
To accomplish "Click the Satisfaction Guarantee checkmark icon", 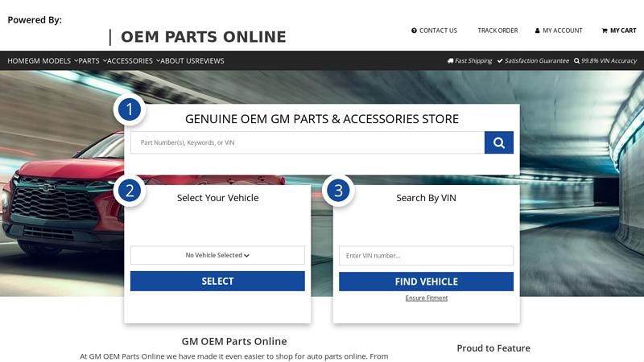I will (500, 61).
